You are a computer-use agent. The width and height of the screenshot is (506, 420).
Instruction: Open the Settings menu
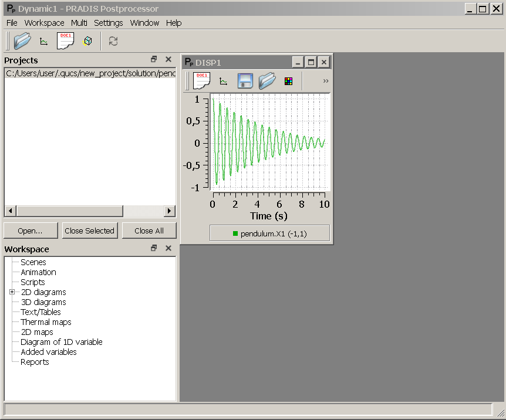click(x=108, y=23)
